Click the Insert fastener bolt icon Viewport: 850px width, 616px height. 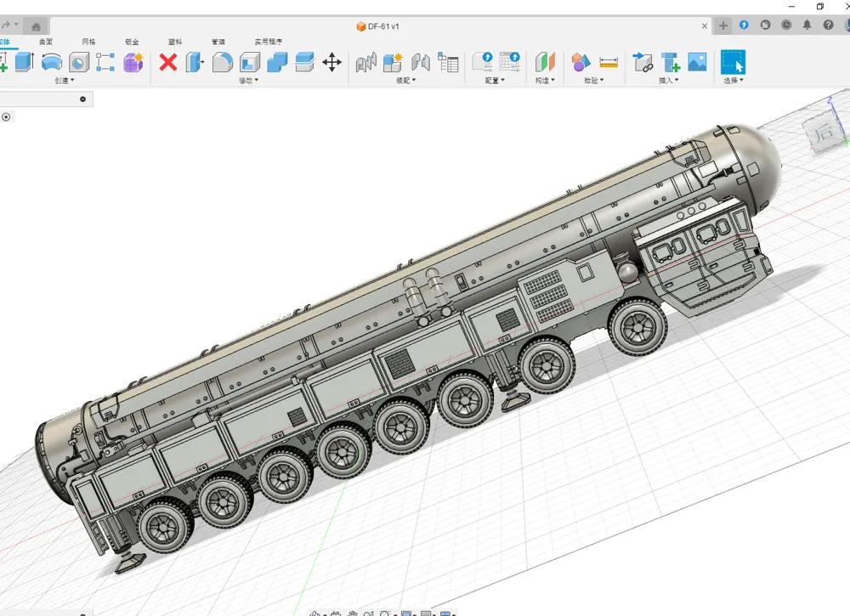[x=671, y=62]
